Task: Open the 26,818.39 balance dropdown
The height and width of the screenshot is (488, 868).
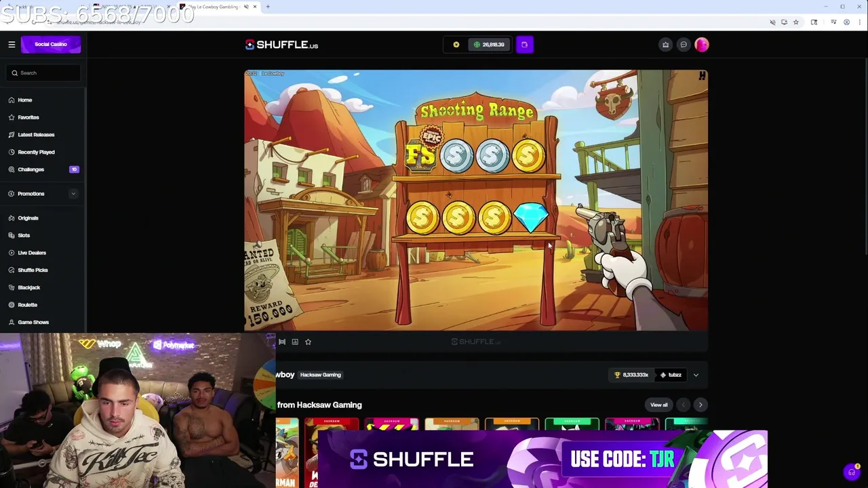Action: (x=489, y=45)
